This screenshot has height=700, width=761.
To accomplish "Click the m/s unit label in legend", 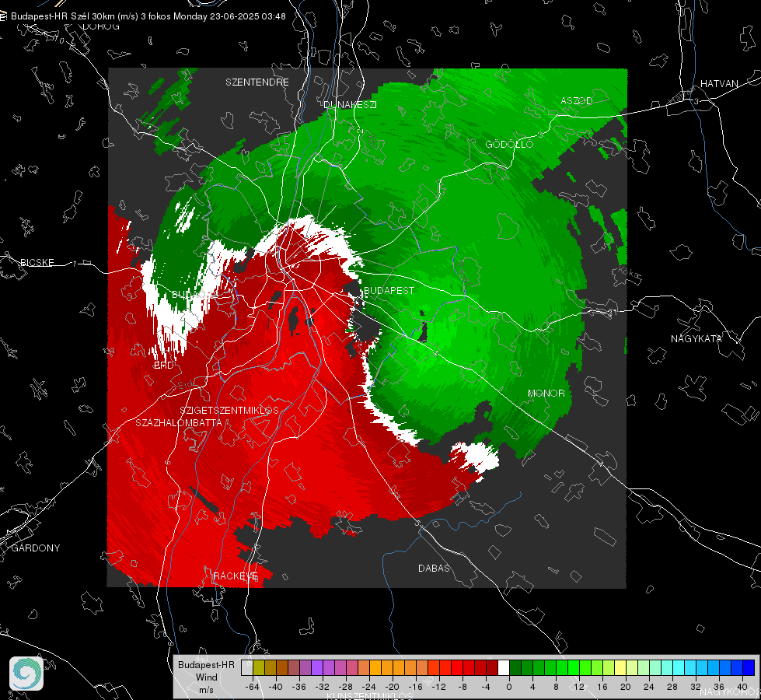I will (x=206, y=690).
